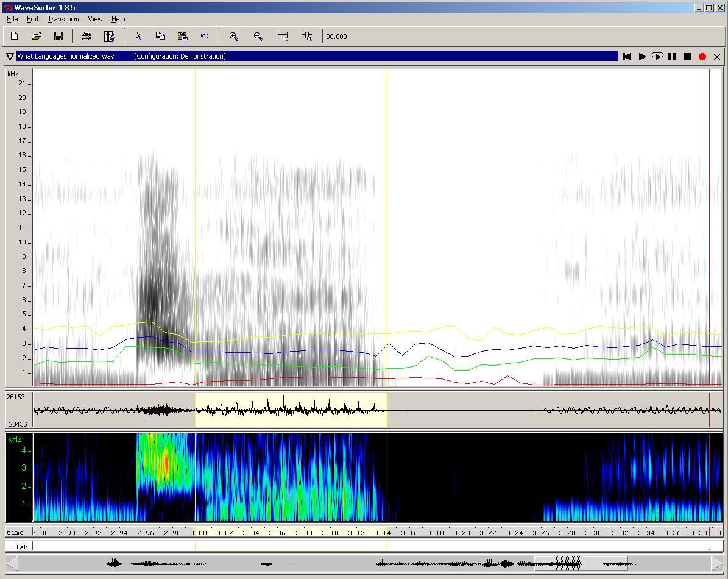Open the Transform menu
Viewport: 728px width, 579px height.
pyautogui.click(x=63, y=19)
